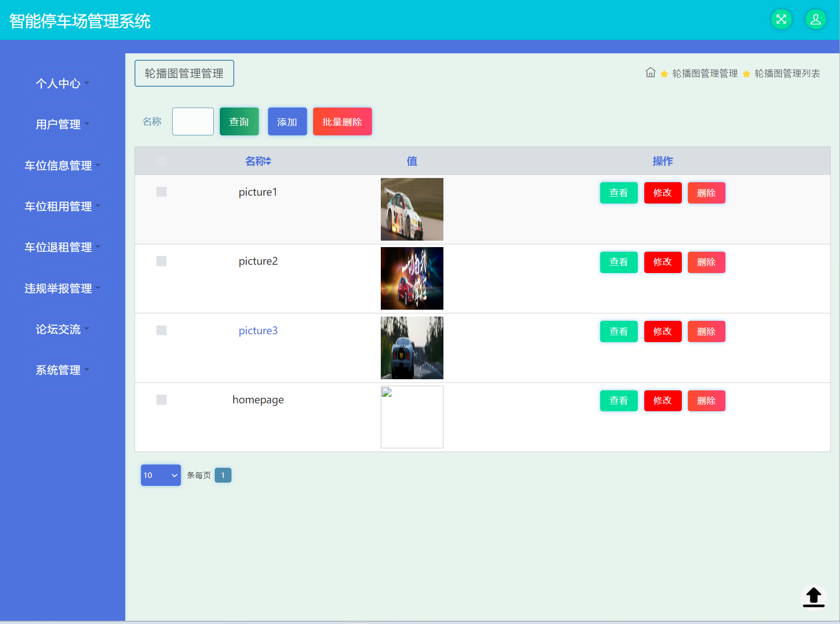Click the 轮播图管理管理 page title tab
840x624 pixels.
pyautogui.click(x=184, y=73)
